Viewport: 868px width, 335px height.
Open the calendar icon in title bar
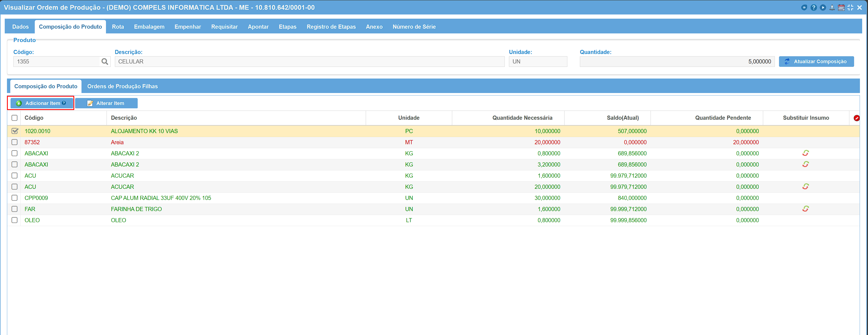coord(841,8)
